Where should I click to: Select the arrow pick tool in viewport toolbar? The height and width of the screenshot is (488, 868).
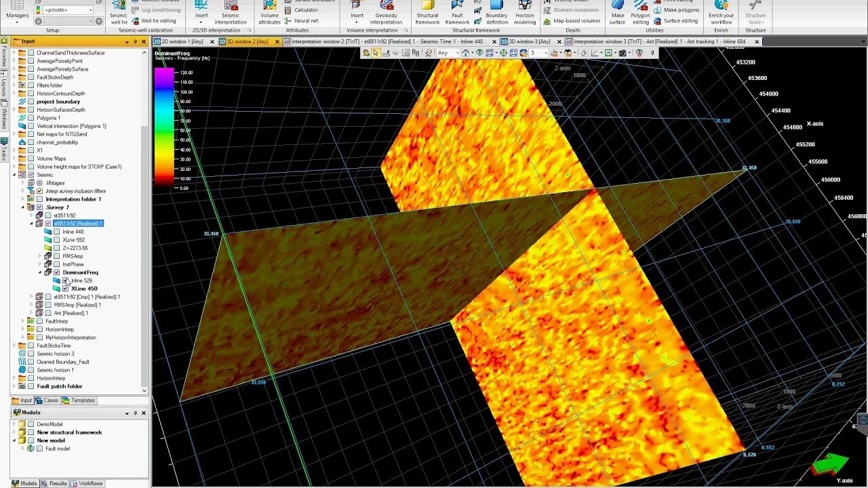pyautogui.click(x=376, y=53)
